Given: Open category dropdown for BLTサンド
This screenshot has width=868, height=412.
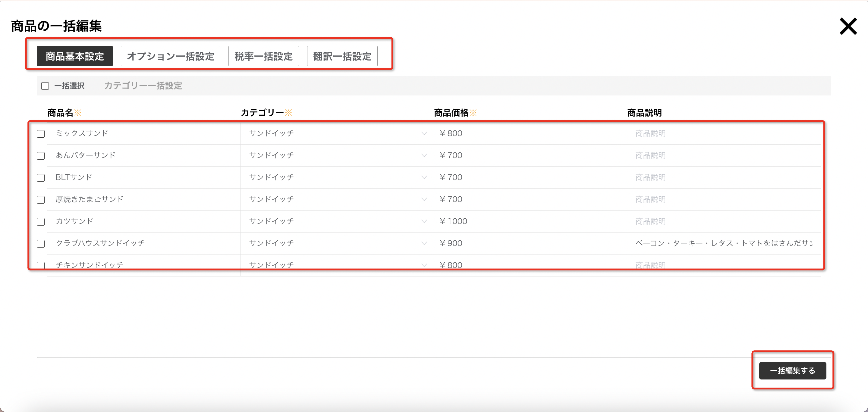Looking at the screenshot, I should pos(337,177).
